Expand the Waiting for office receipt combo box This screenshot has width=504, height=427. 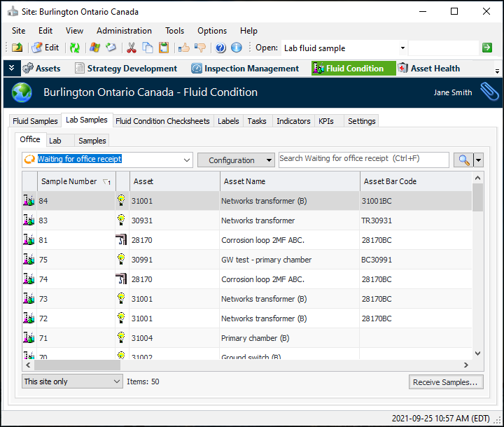[187, 160]
